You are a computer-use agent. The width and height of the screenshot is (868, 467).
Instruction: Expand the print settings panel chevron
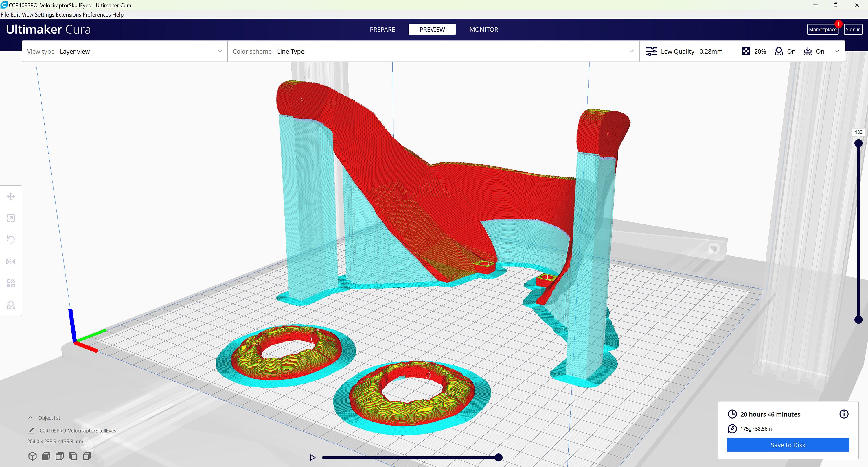tap(837, 51)
